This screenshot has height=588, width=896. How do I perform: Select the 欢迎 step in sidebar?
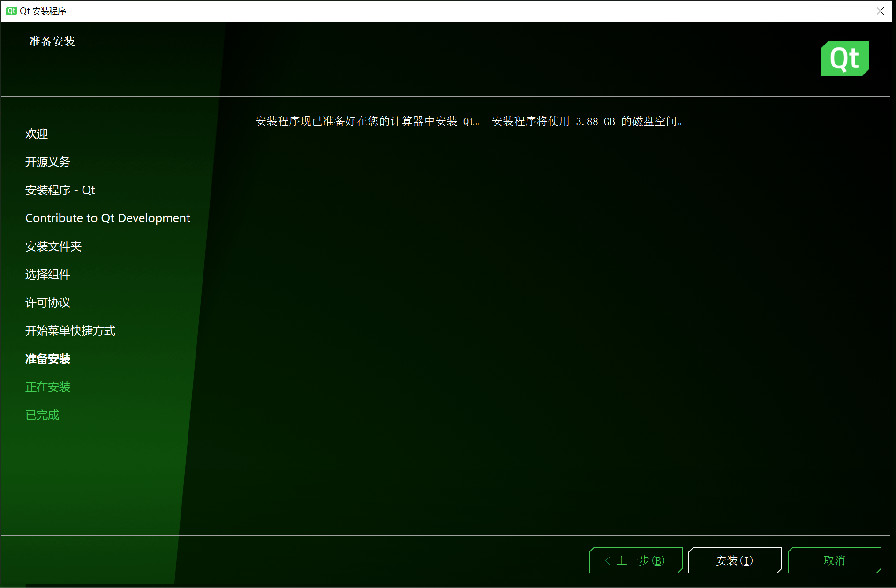coord(36,134)
